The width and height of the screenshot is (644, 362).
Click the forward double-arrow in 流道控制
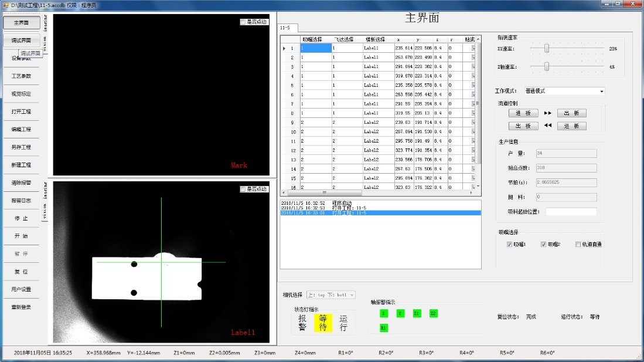(548, 113)
